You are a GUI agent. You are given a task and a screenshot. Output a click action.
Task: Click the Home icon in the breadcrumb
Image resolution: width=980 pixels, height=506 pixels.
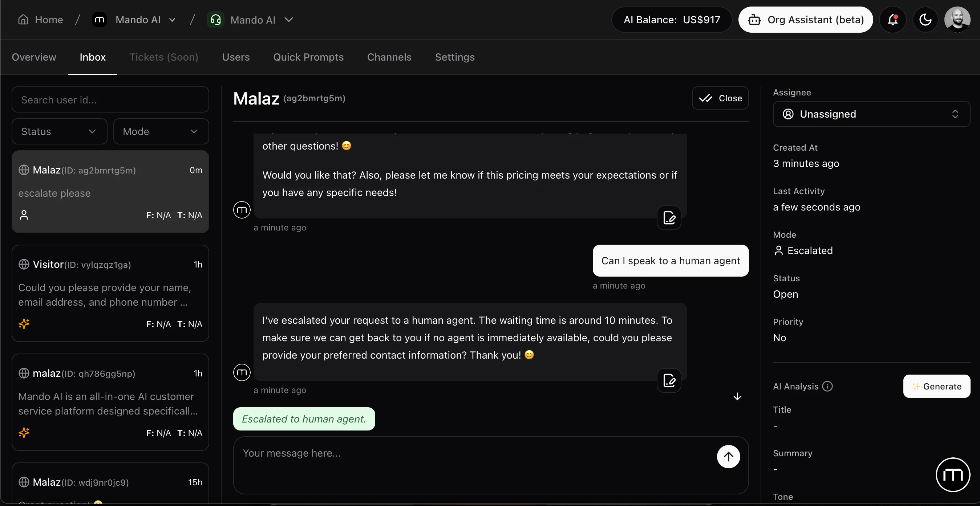[23, 19]
